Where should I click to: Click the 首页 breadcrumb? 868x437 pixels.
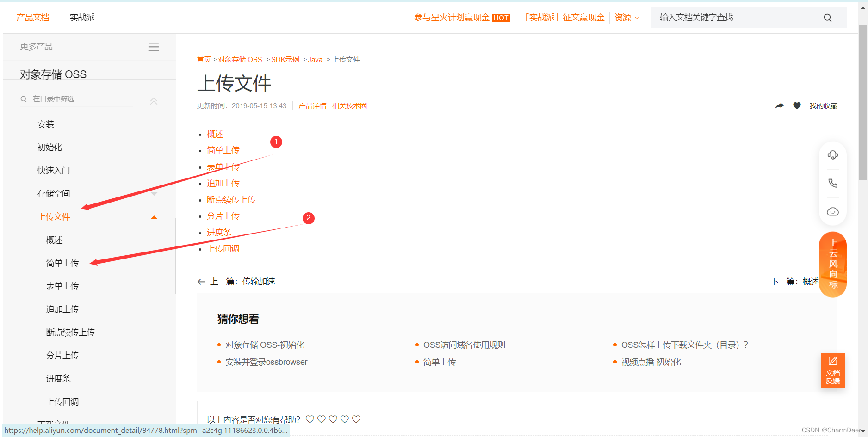(x=204, y=60)
